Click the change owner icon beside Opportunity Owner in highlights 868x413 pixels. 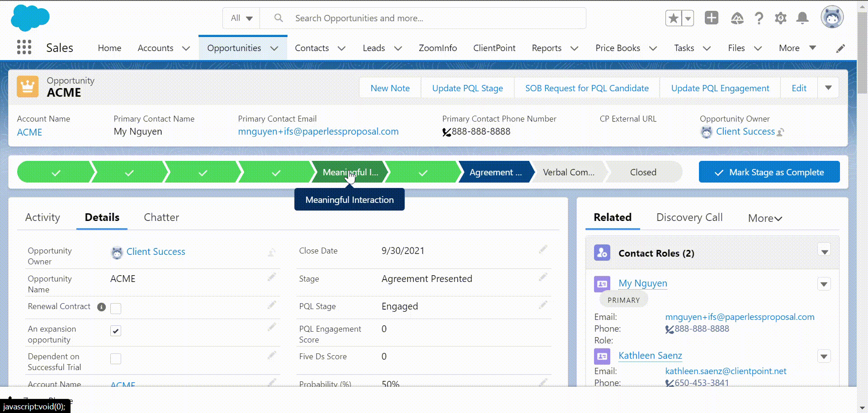tap(780, 132)
